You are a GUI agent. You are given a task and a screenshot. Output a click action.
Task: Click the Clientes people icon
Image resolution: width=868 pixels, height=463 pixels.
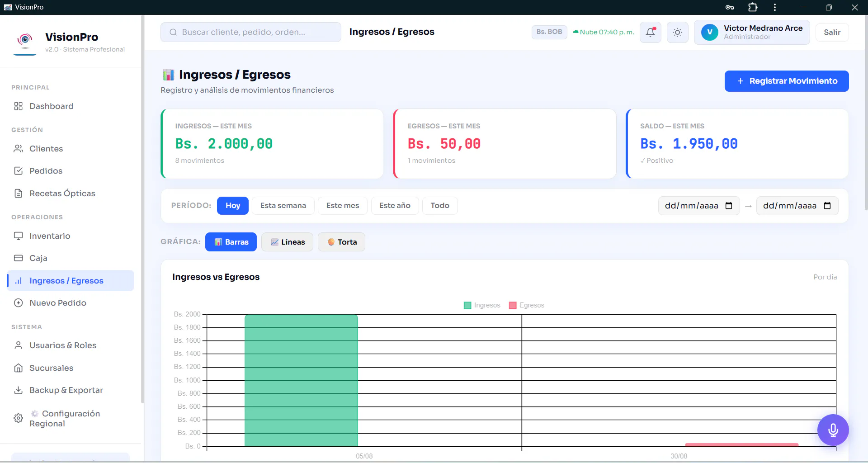click(18, 149)
